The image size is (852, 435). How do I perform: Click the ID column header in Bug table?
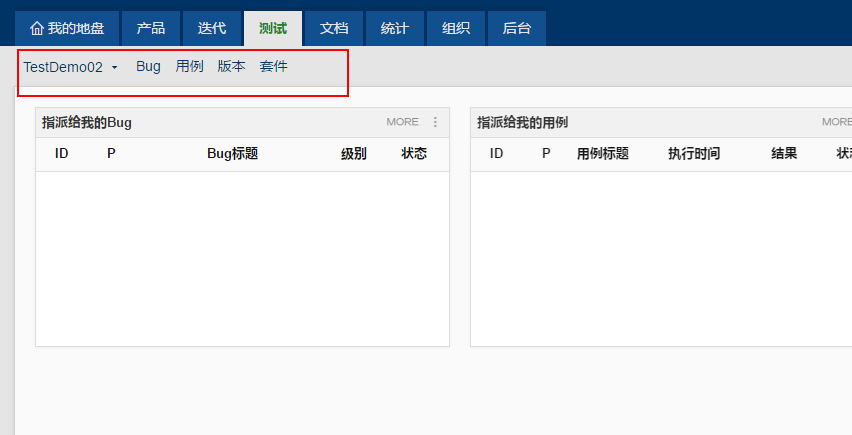61,154
